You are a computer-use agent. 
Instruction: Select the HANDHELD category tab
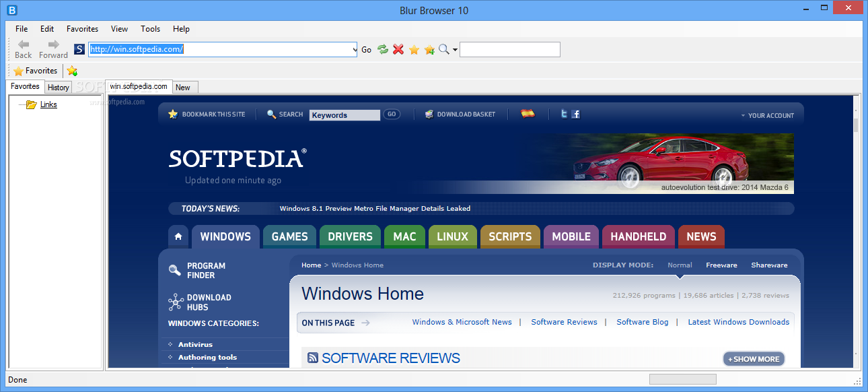[638, 236]
